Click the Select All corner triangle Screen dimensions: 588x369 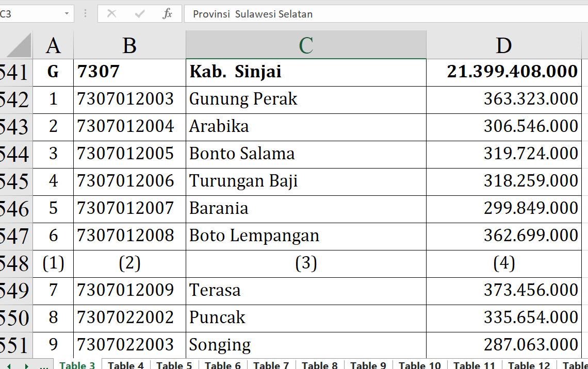19,46
